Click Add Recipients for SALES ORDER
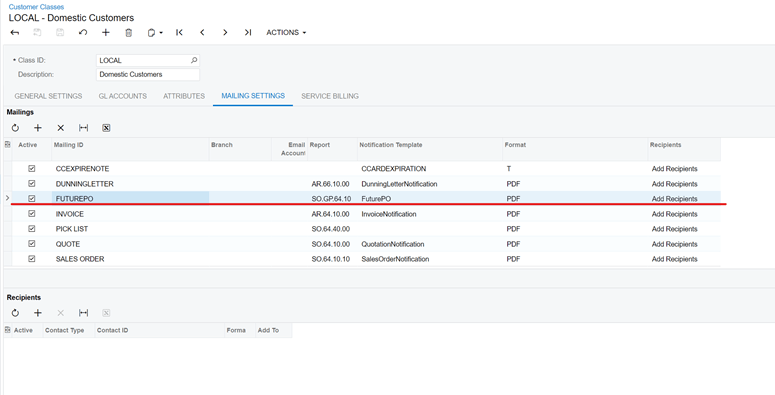 (674, 259)
